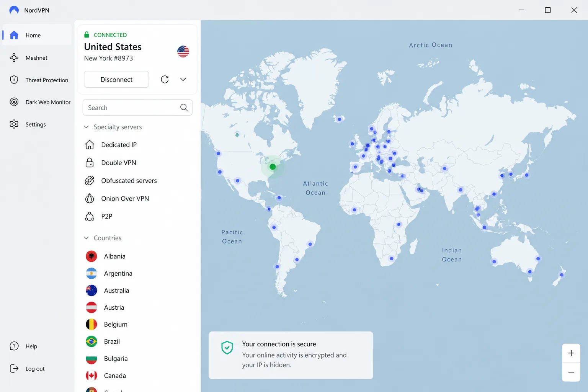Click the Help question mark icon
Screen dimensions: 588x392
pyautogui.click(x=14, y=346)
